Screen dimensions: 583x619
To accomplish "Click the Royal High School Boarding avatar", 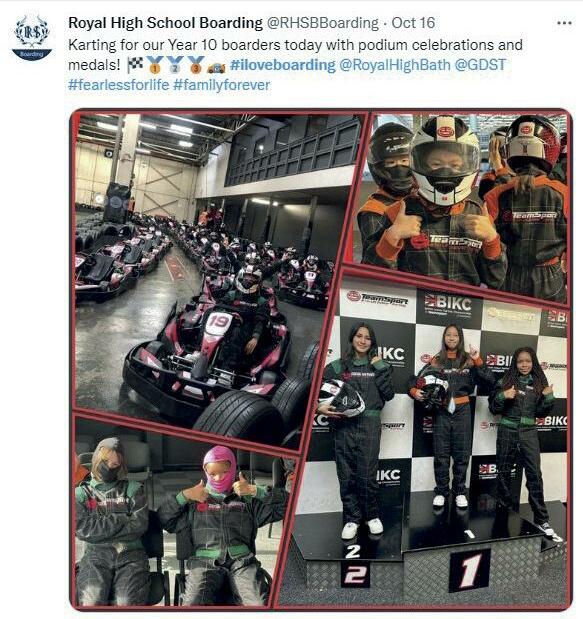I will click(32, 38).
